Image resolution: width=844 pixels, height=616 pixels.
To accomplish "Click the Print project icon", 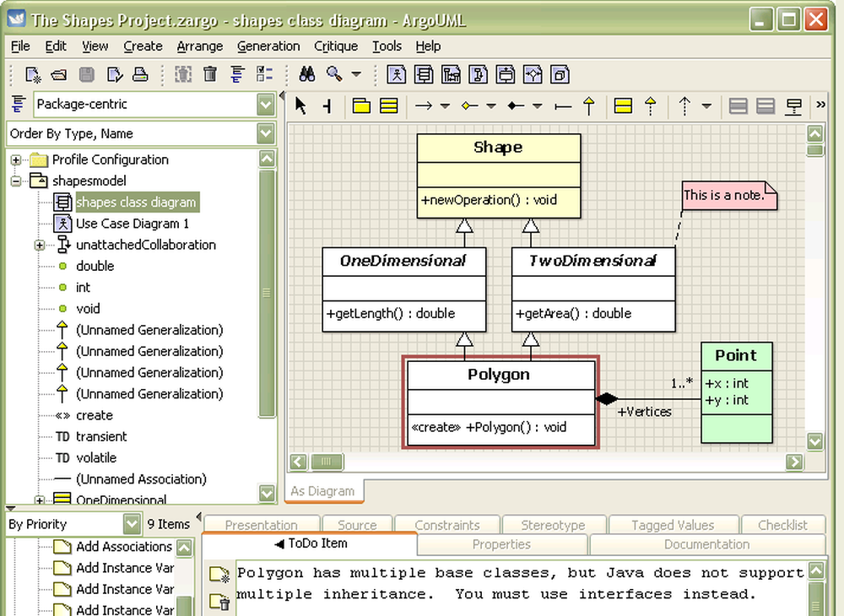I will 140,75.
